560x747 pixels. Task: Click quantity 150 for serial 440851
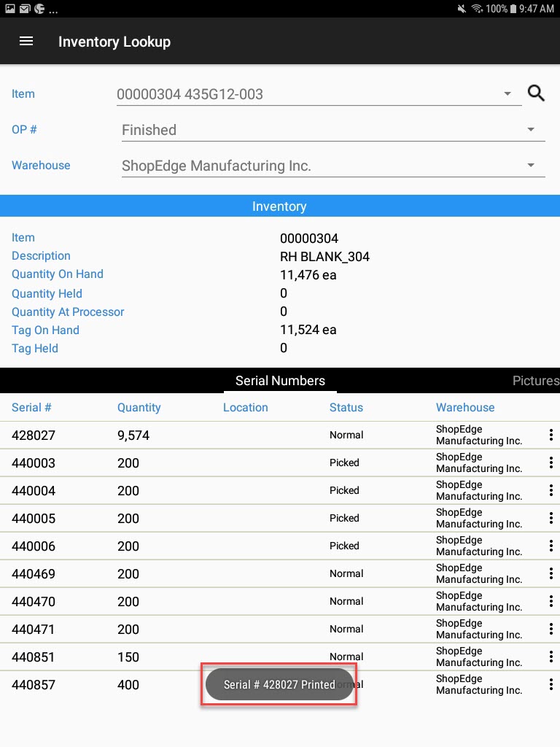pyautogui.click(x=128, y=657)
